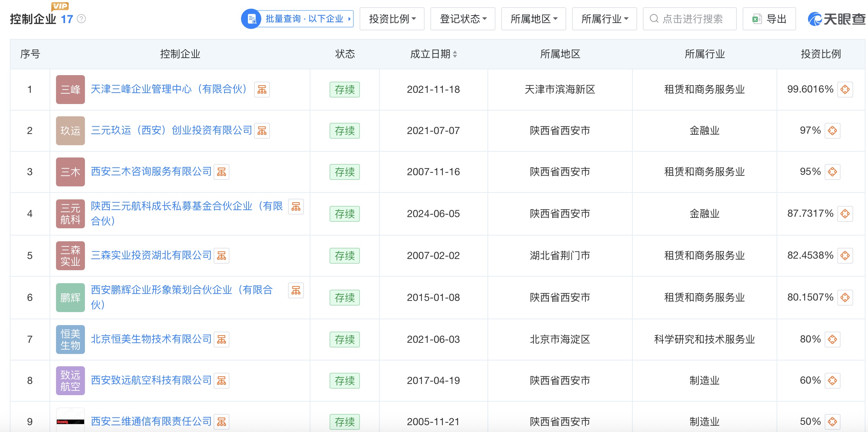Open the help question mark next to 控制企业 17

[x=82, y=19]
